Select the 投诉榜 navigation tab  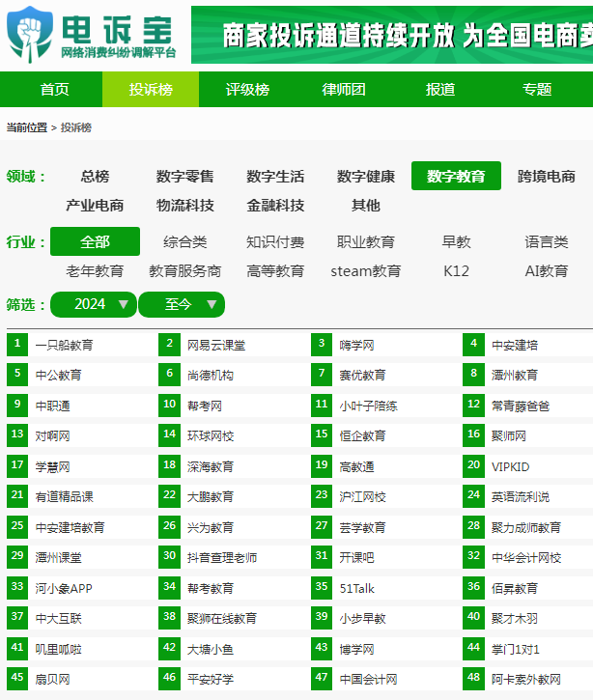151,89
